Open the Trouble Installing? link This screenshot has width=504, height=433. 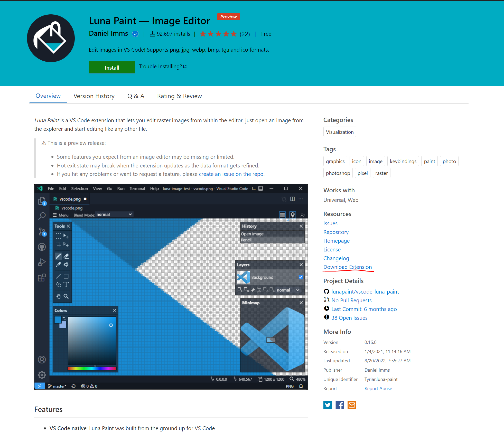click(x=163, y=67)
